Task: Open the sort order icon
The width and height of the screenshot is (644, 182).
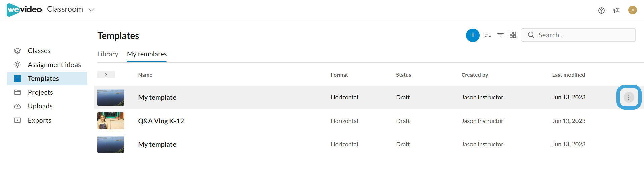Action: tap(488, 35)
